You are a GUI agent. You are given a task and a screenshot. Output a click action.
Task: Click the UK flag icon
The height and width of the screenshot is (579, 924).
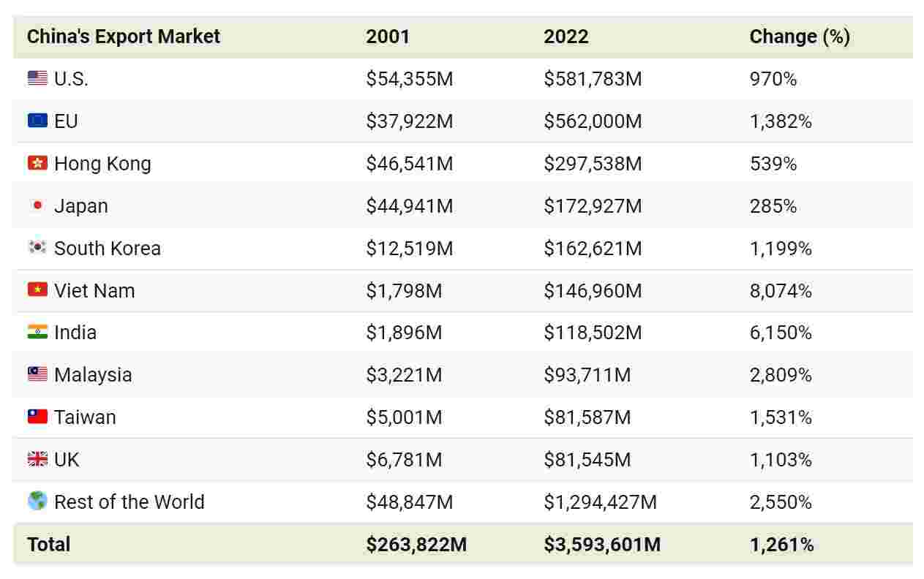pyautogui.click(x=37, y=459)
